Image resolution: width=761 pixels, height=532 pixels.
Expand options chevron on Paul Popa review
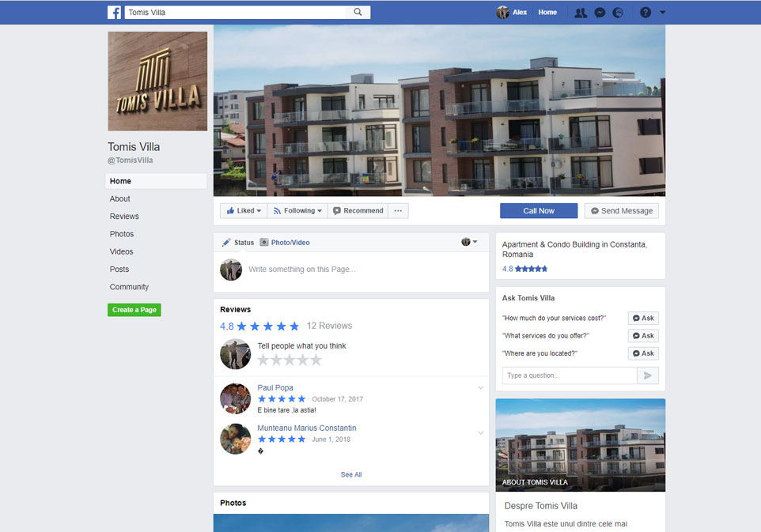480,388
